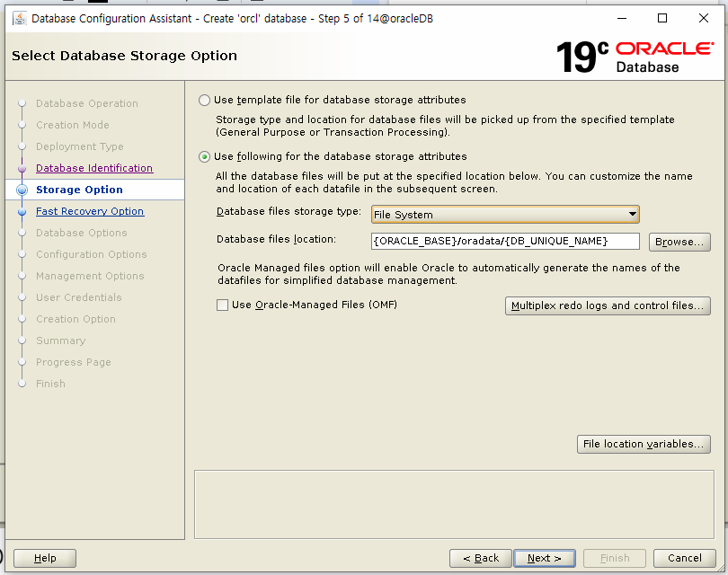The height and width of the screenshot is (575, 728).
Task: Click Management Options step label
Action: [x=90, y=276]
